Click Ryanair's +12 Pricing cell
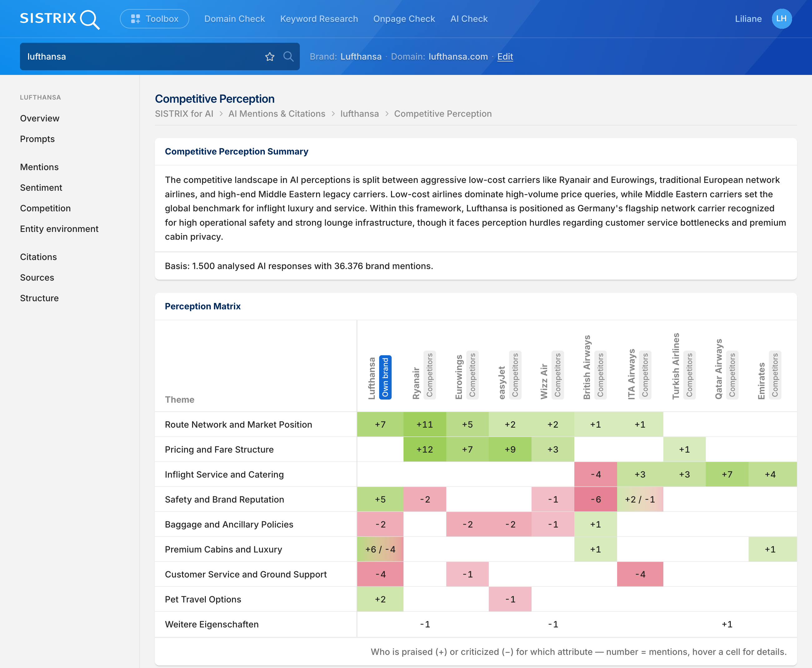 (x=425, y=449)
